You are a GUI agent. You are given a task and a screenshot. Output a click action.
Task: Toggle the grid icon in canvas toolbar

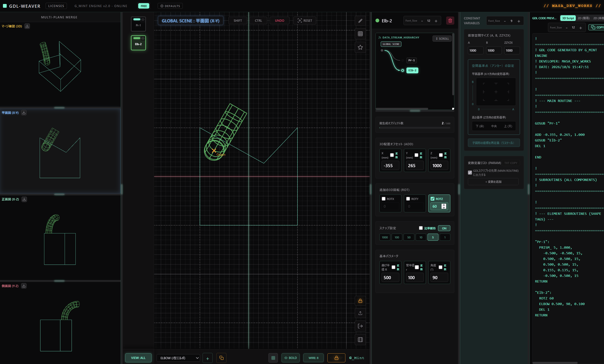(x=360, y=34)
